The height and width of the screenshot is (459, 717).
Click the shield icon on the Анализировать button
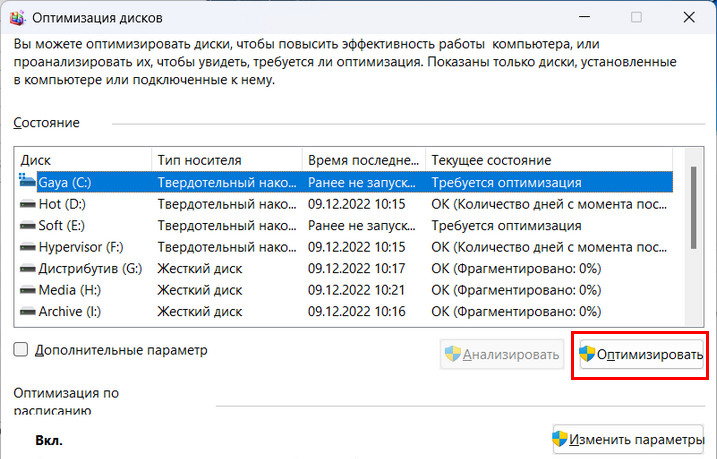click(453, 353)
